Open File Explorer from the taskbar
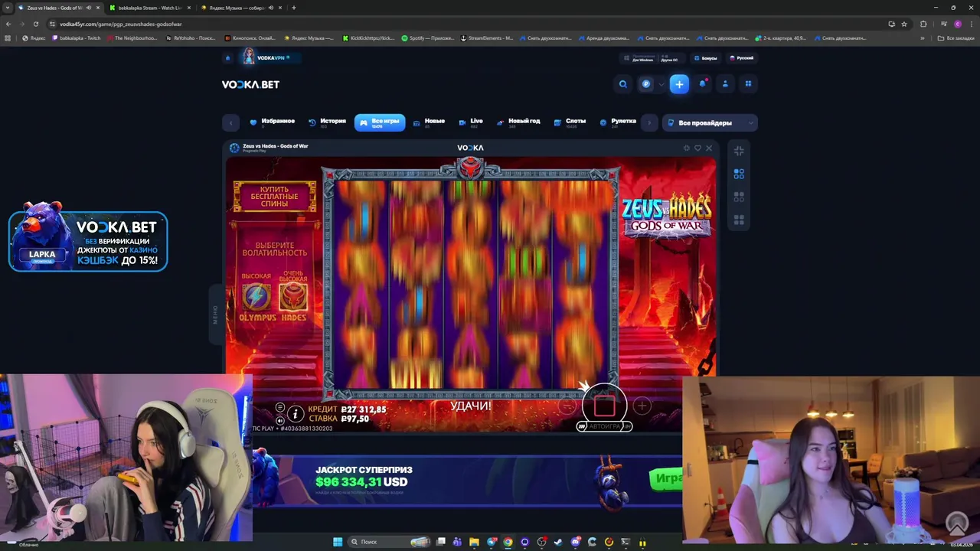980x551 pixels. tap(474, 542)
